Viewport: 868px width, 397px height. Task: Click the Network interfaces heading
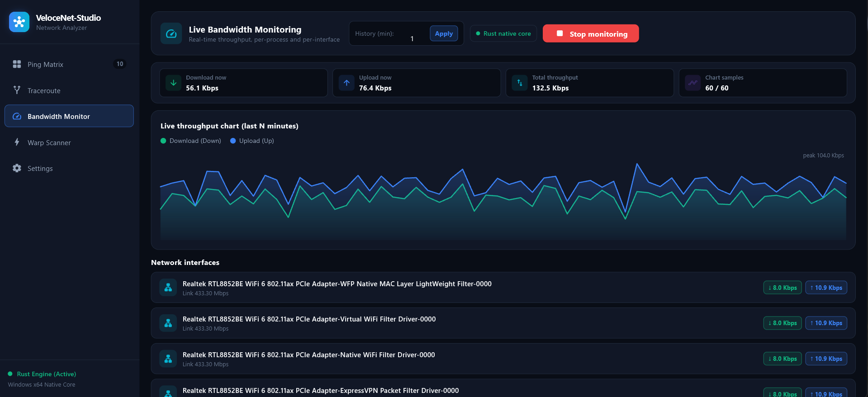pyautogui.click(x=185, y=262)
